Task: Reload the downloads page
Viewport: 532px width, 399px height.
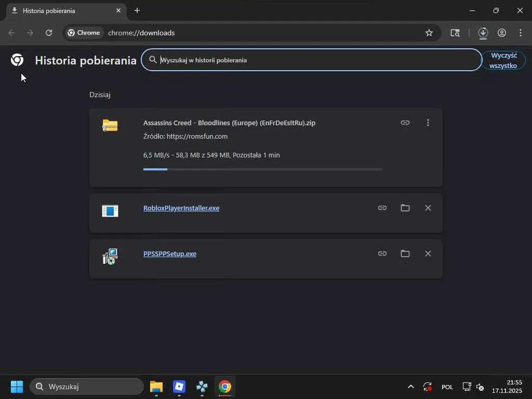Action: coord(49,33)
